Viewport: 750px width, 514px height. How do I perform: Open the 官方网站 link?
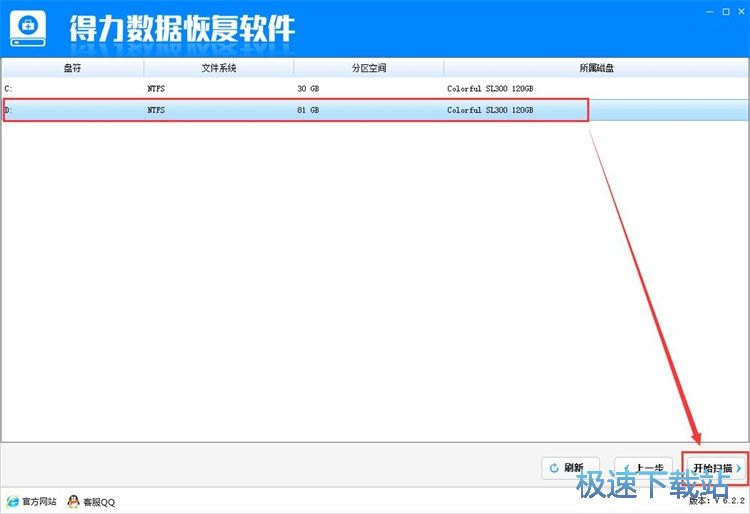tap(39, 502)
